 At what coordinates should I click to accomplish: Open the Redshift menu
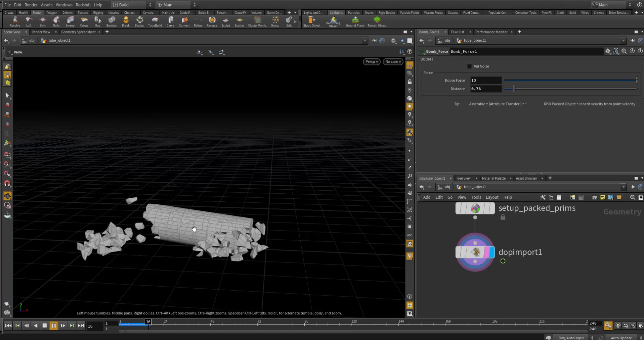(83, 5)
